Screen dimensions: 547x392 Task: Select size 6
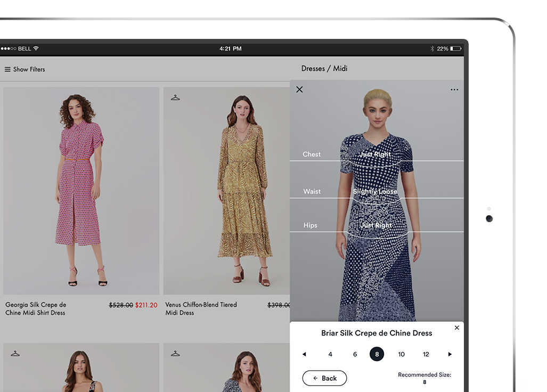[355, 354]
